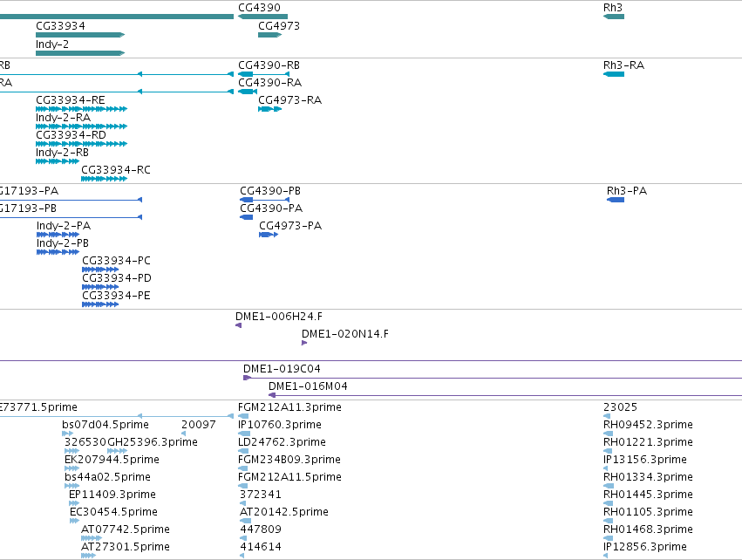Select EST AT07742.5prime
742x560 pixels.
coord(126,529)
